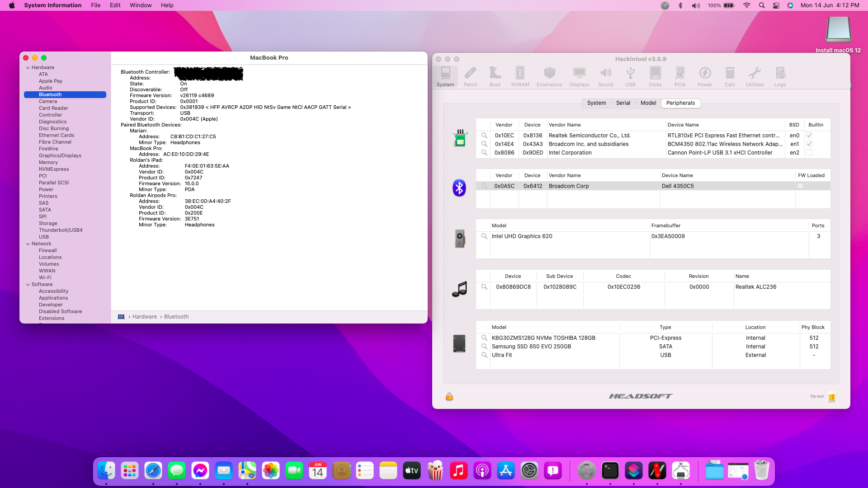Click magnifier beside Realtek Semiconductor row

coord(484,136)
